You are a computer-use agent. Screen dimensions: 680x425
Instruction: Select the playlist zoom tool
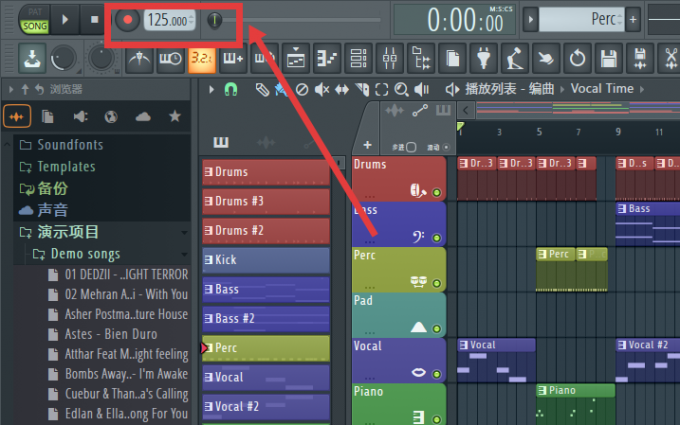pyautogui.click(x=402, y=90)
